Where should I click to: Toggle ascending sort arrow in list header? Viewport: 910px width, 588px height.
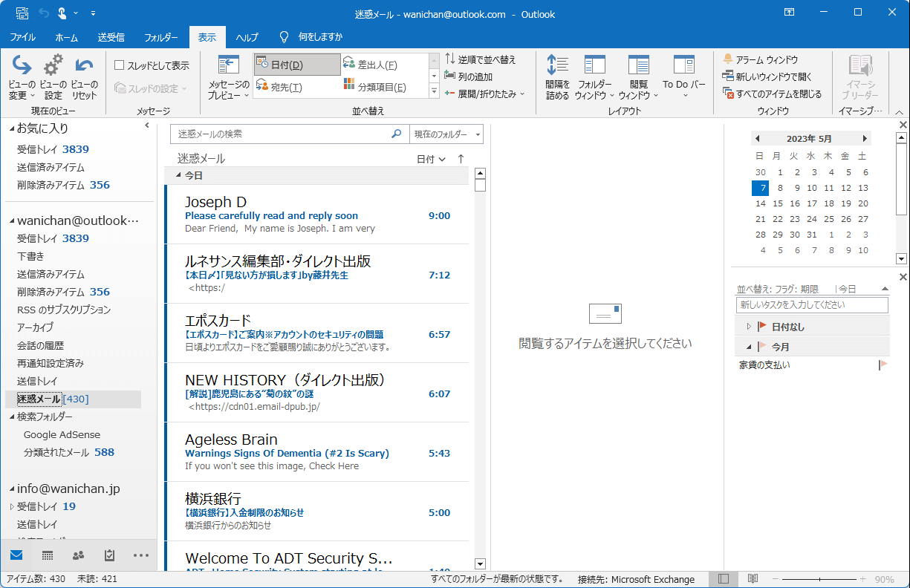coord(461,159)
